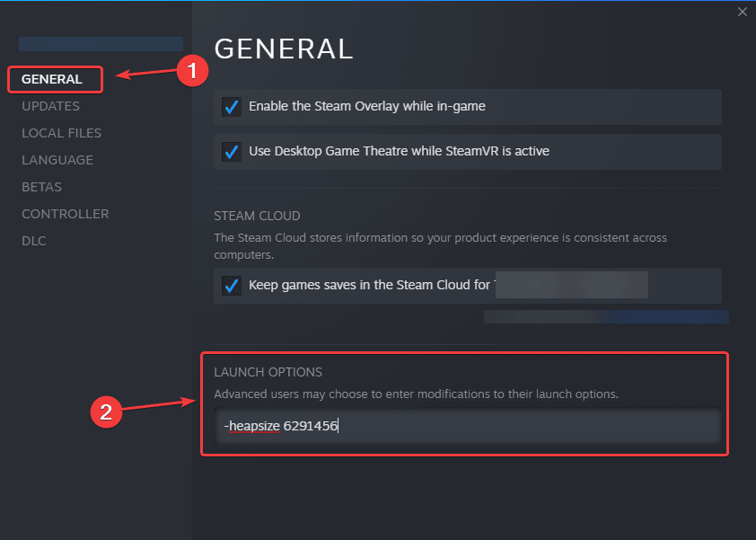Focus the launch options text field
This screenshot has height=540, width=756.
pyautogui.click(x=467, y=427)
